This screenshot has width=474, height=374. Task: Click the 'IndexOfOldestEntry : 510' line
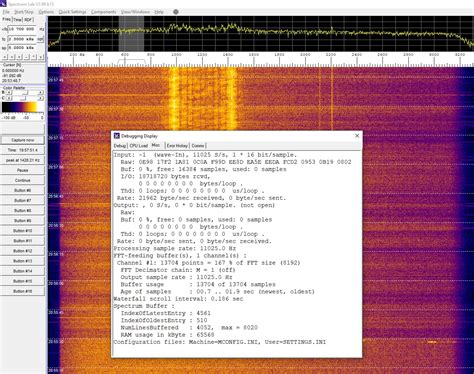[164, 320]
